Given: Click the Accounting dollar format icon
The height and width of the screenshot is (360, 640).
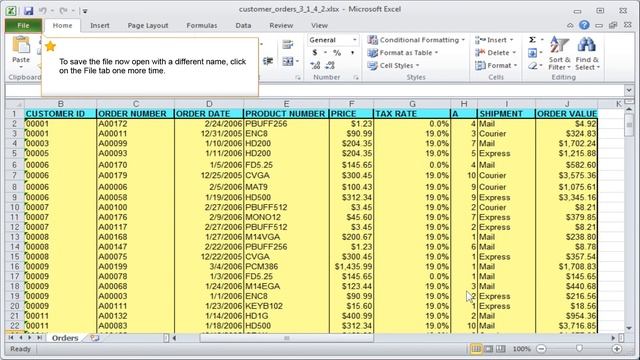Looking at the screenshot, I should pyautogui.click(x=315, y=53).
